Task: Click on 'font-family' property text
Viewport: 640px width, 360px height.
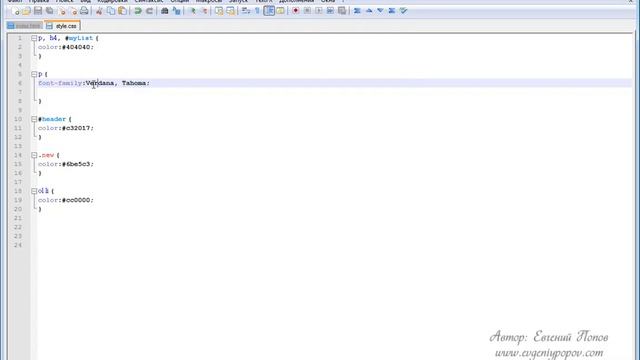Action: click(60, 83)
